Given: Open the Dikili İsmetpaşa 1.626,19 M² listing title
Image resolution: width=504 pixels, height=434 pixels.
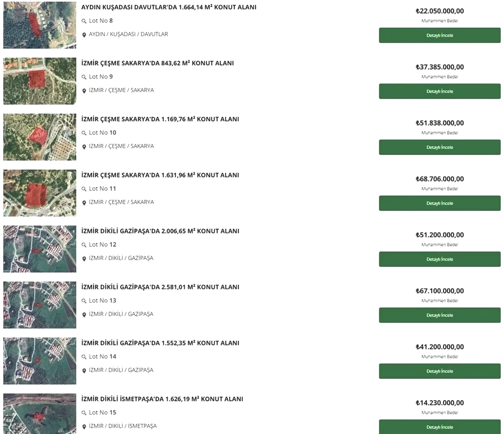Looking at the screenshot, I should pyautogui.click(x=162, y=399).
